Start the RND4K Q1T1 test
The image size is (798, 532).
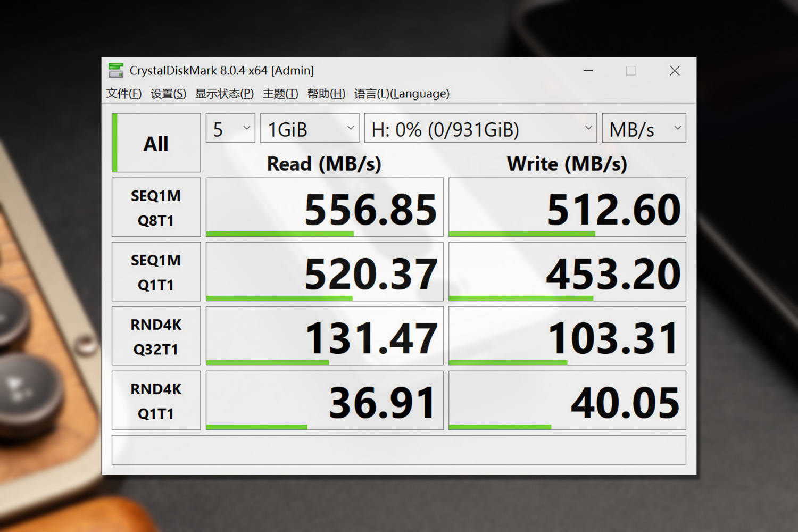click(x=156, y=401)
